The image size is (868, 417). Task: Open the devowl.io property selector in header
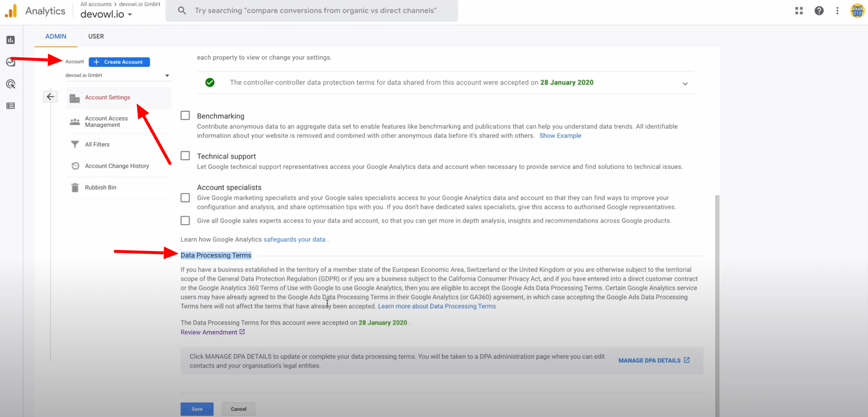click(x=106, y=14)
